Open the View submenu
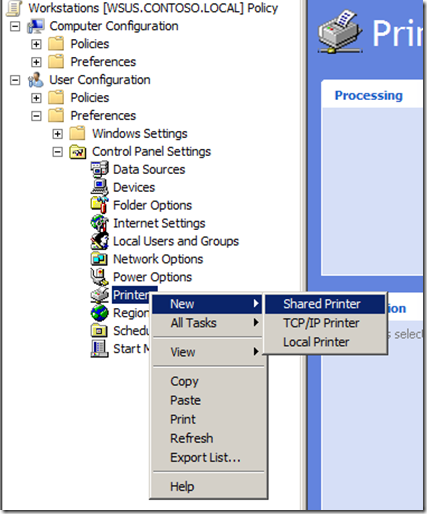Screen dimensions: 427x514 [207, 352]
